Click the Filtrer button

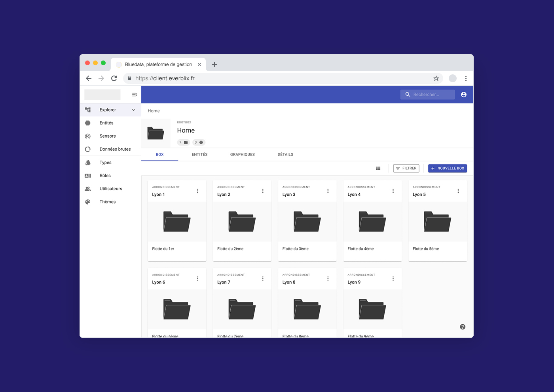pyautogui.click(x=406, y=169)
